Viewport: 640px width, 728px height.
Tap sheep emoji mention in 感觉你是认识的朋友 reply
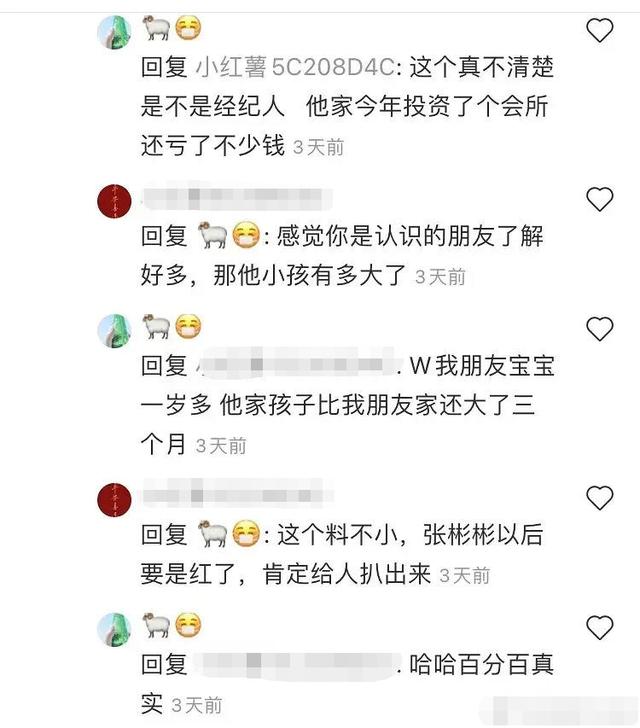point(229,234)
